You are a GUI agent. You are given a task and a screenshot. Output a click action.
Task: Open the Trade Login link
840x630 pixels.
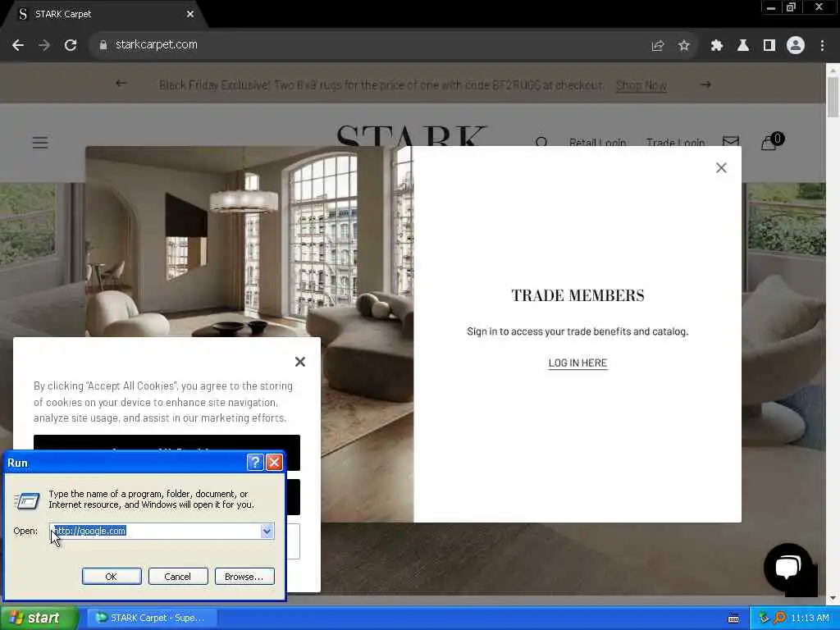[675, 142]
